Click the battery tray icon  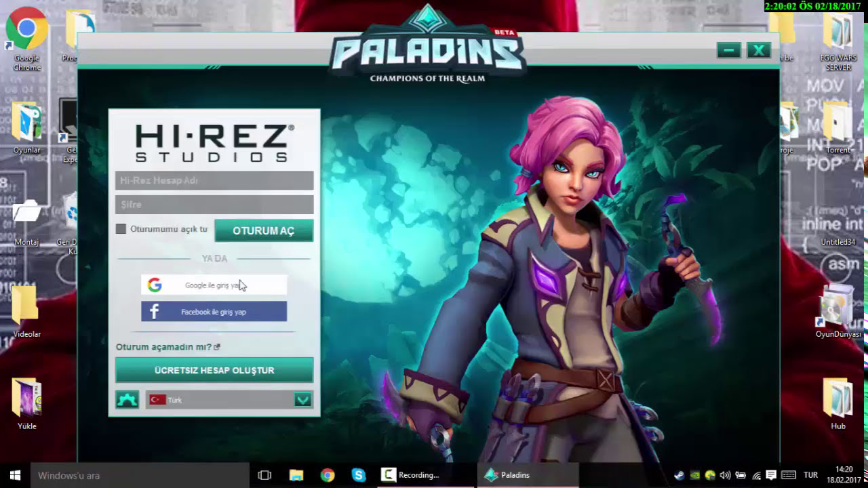point(741,475)
